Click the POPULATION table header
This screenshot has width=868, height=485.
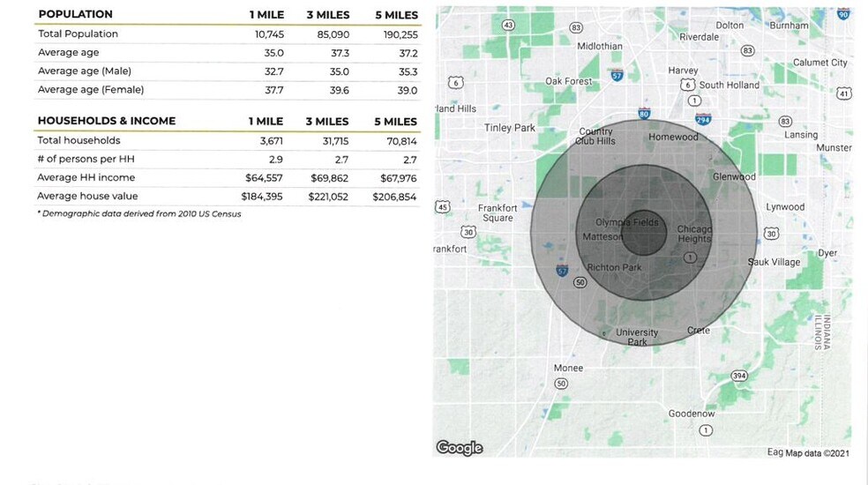coord(76,14)
